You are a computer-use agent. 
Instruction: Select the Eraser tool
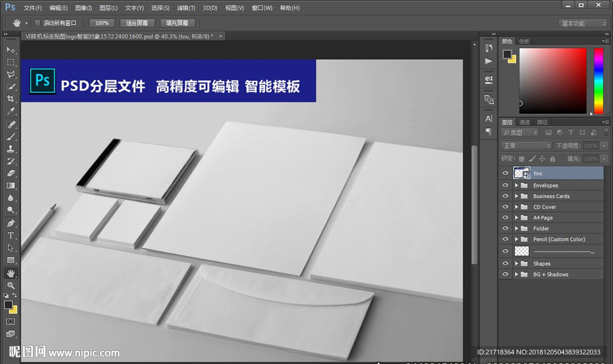(x=10, y=173)
